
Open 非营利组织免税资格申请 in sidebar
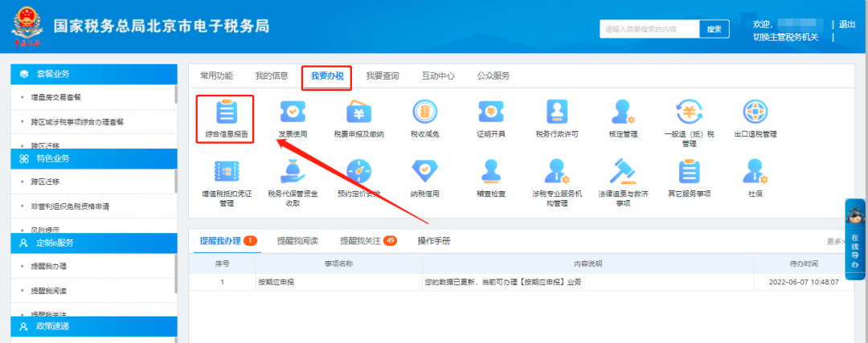click(68, 206)
